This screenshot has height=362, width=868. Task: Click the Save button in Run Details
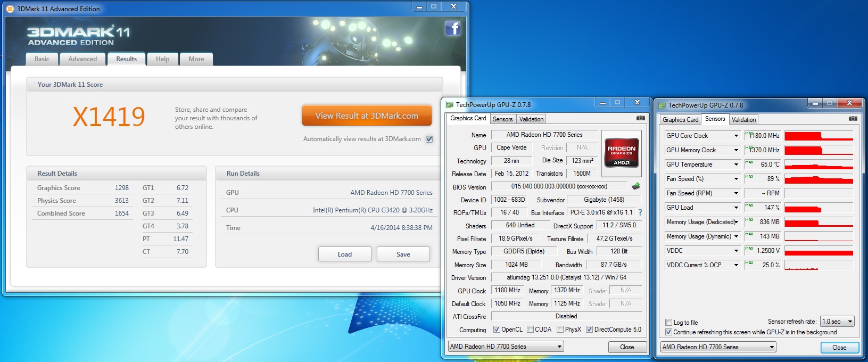(x=403, y=254)
